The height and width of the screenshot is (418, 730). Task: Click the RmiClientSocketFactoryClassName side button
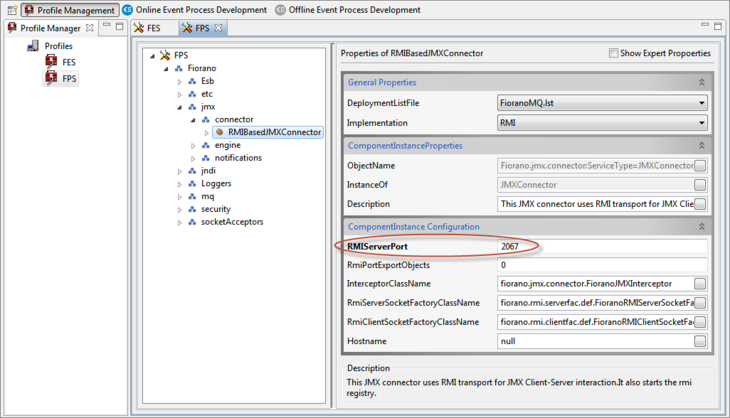click(700, 322)
